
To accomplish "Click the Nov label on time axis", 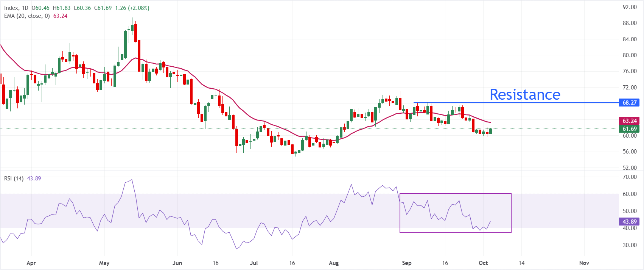I will pos(584,263).
